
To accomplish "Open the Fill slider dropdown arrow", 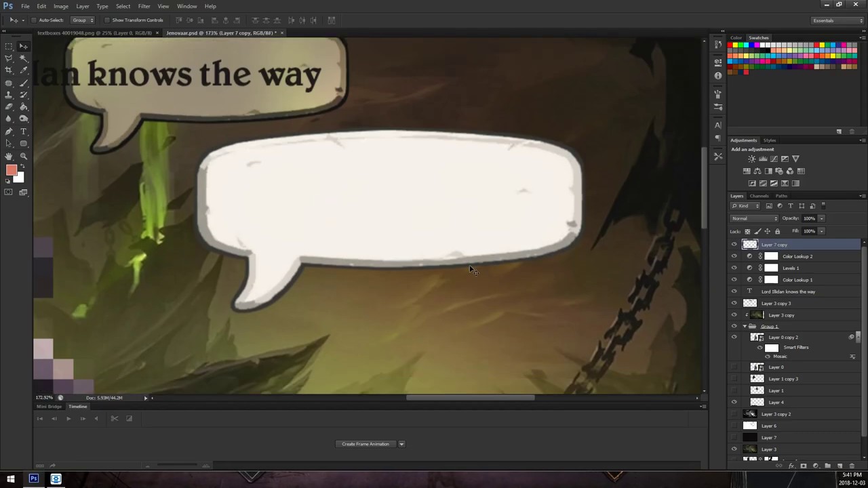I will pyautogui.click(x=821, y=232).
